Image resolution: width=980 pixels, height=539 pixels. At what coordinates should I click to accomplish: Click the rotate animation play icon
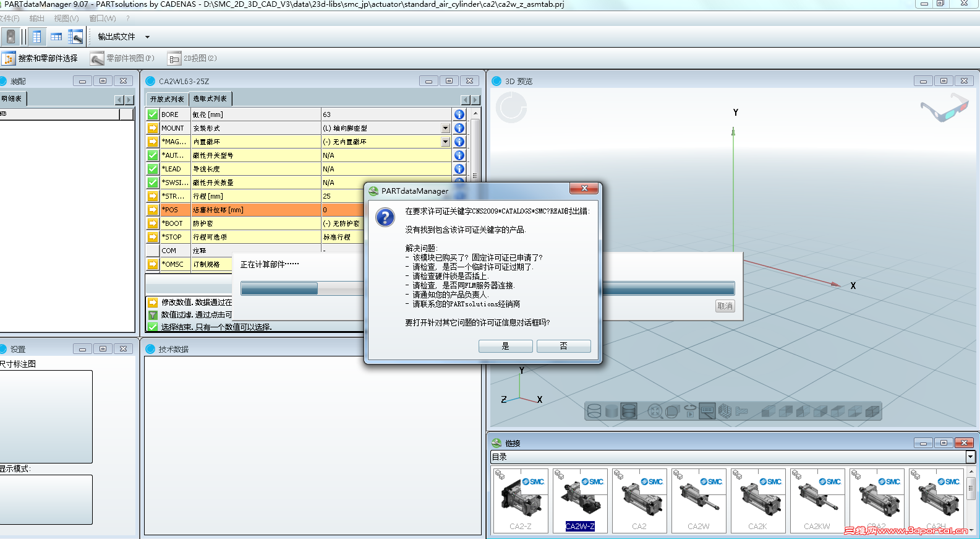coord(690,411)
